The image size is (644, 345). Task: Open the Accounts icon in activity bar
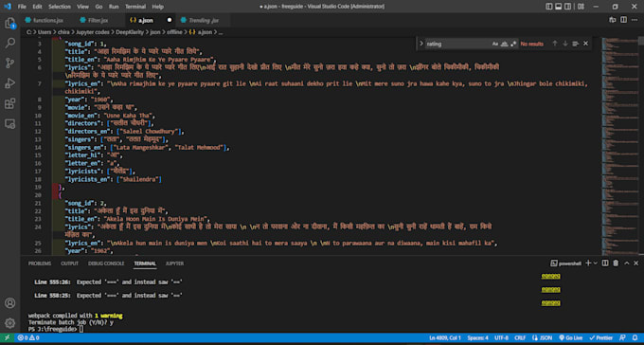pyautogui.click(x=9, y=303)
